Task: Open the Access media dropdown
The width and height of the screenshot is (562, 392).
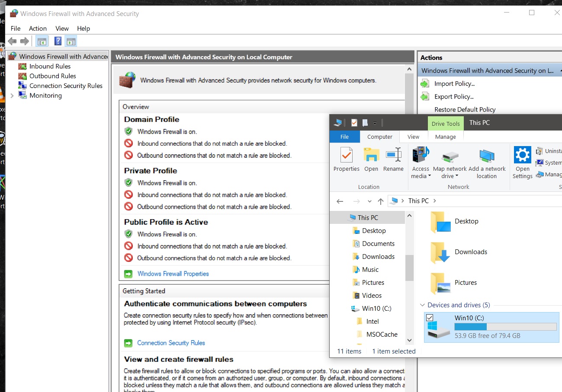Action: pos(421,163)
